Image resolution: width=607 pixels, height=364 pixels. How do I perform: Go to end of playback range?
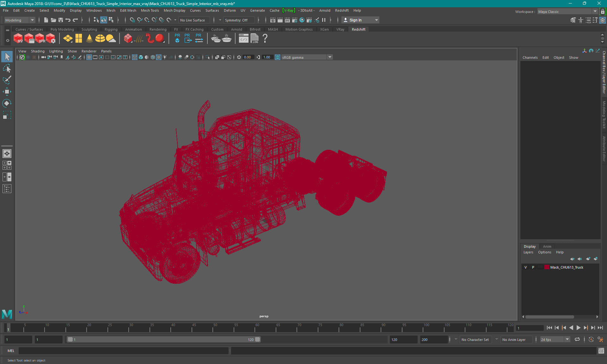(600, 328)
